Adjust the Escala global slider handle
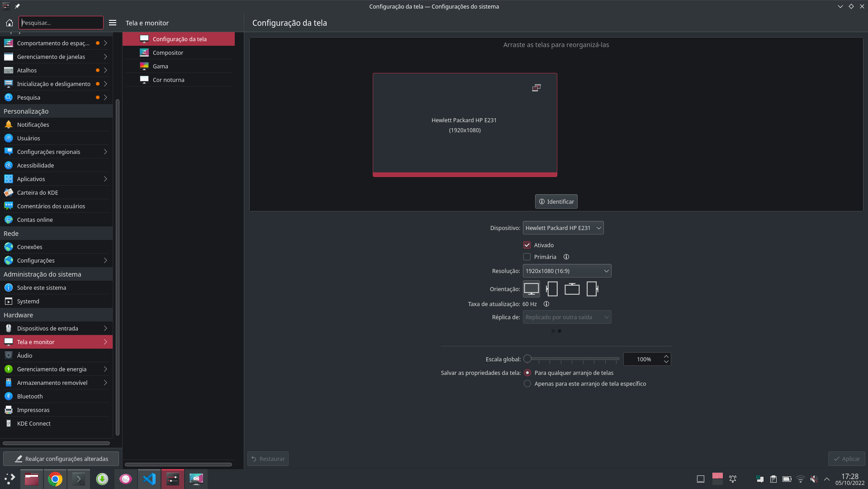 pyautogui.click(x=527, y=359)
